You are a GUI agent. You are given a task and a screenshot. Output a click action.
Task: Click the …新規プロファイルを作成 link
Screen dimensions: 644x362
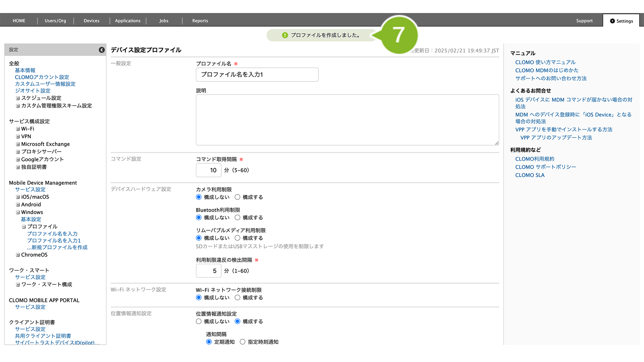pyautogui.click(x=57, y=247)
